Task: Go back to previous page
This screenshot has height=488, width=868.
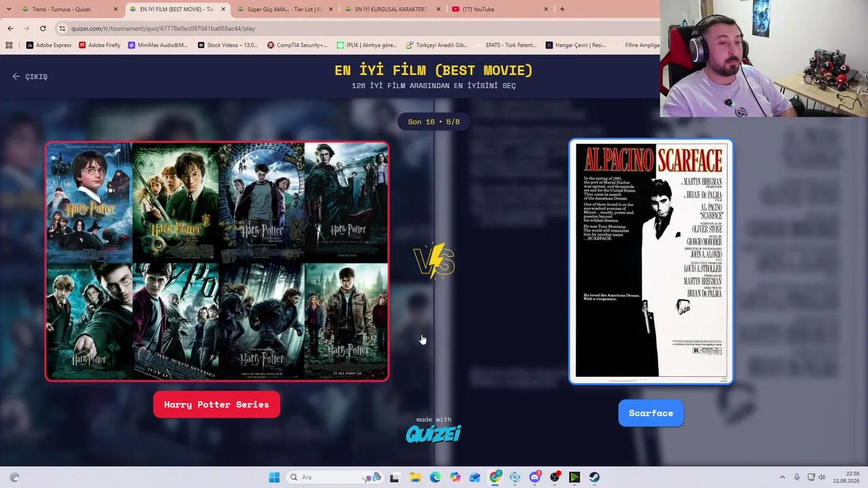Action: click(10, 28)
